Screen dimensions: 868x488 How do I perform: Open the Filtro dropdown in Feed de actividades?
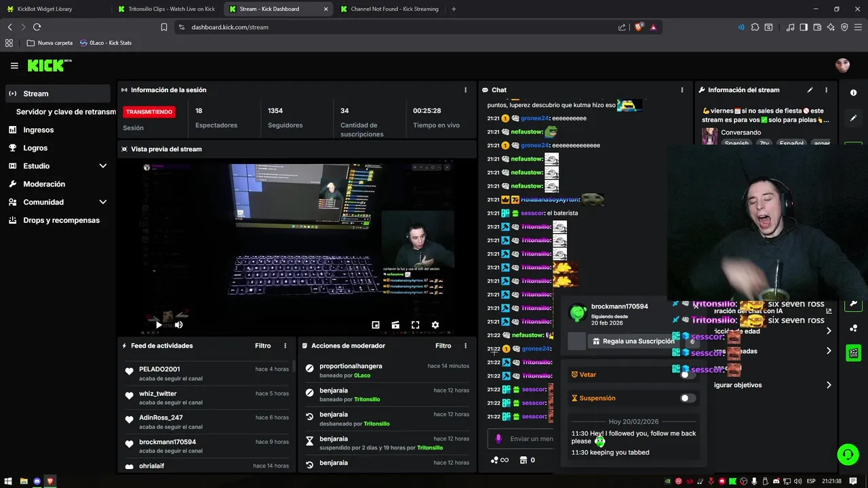pos(262,346)
